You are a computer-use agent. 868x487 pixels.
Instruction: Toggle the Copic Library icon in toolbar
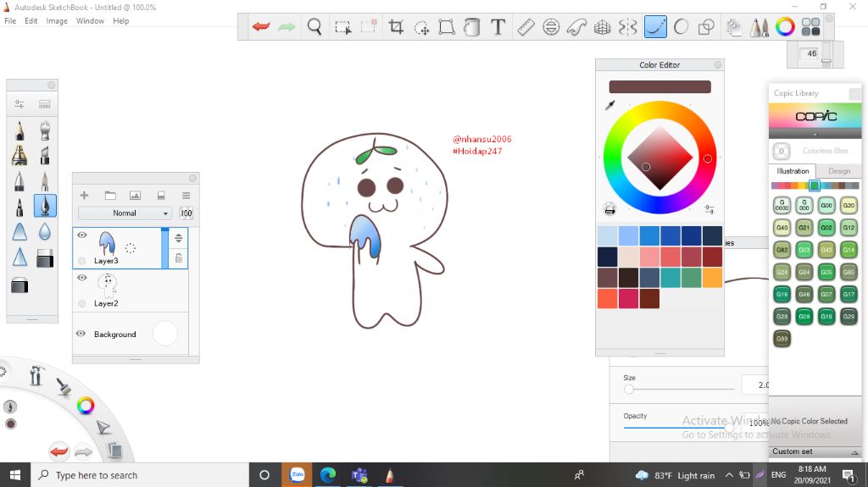pos(810,26)
